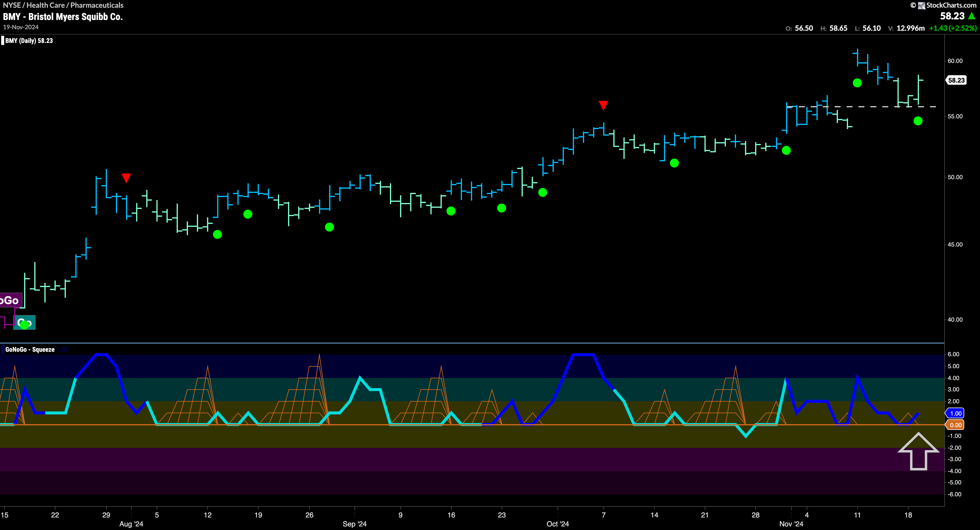Click the 19-Nov-2024 date
Screen dimensions: 980x530
(21, 27)
